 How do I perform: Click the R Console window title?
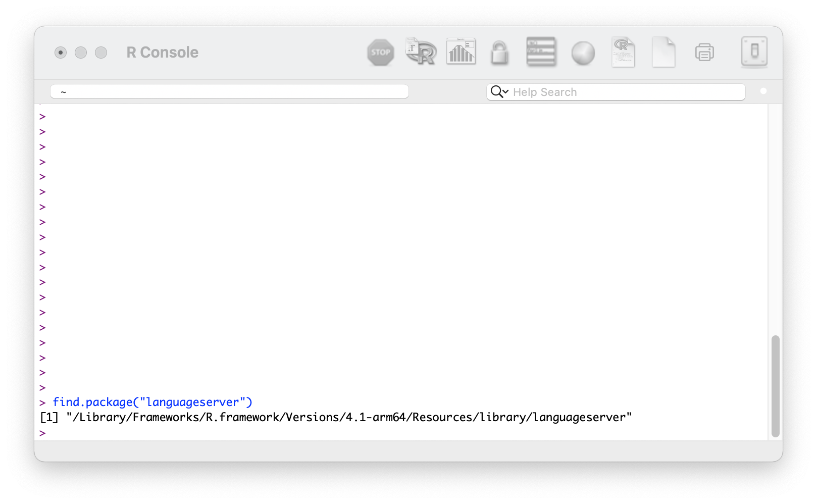pos(163,52)
